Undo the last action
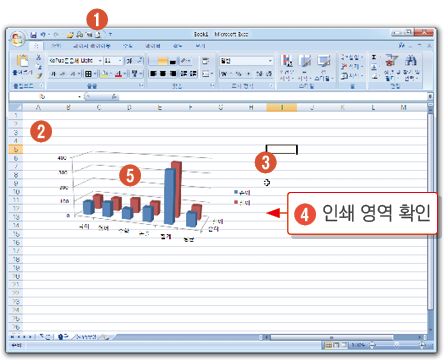The image size is (444, 361). 43,34
